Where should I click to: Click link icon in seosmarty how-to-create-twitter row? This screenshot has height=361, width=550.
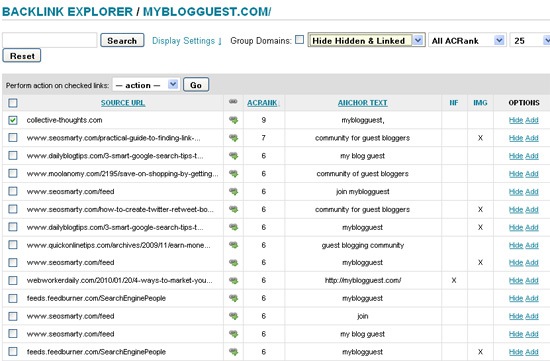233,210
